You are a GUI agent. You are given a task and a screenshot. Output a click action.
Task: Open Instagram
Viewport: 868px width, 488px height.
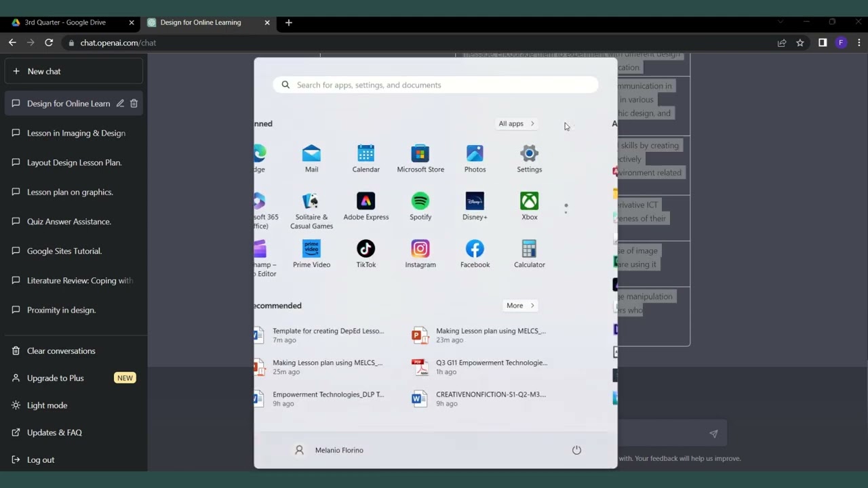420,254
